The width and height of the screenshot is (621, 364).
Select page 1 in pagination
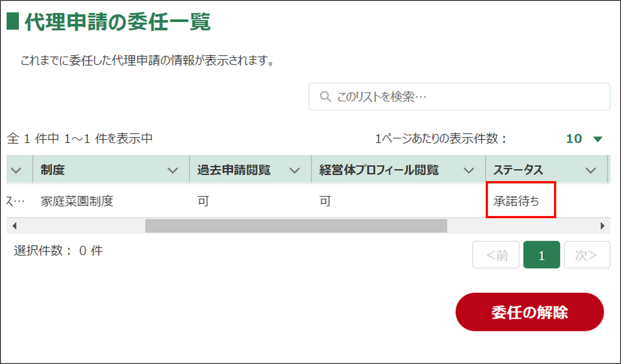541,255
